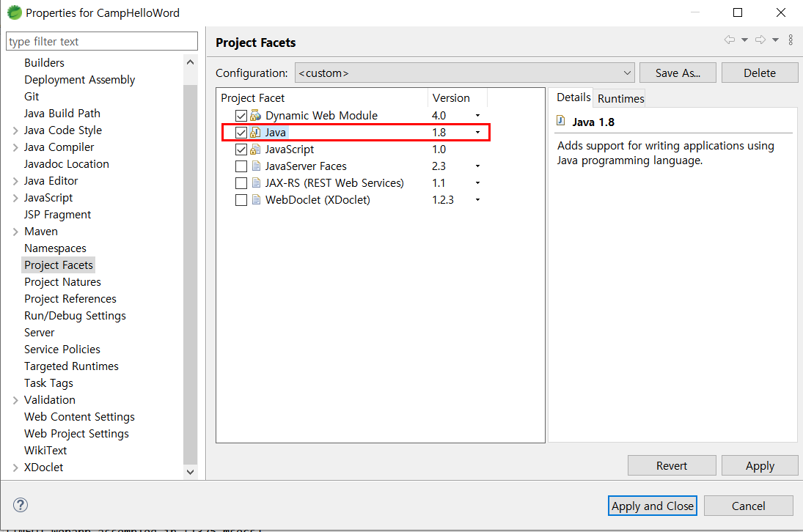Click the JavaServer Faces facet icon
The width and height of the screenshot is (803, 532).
coord(256,166)
